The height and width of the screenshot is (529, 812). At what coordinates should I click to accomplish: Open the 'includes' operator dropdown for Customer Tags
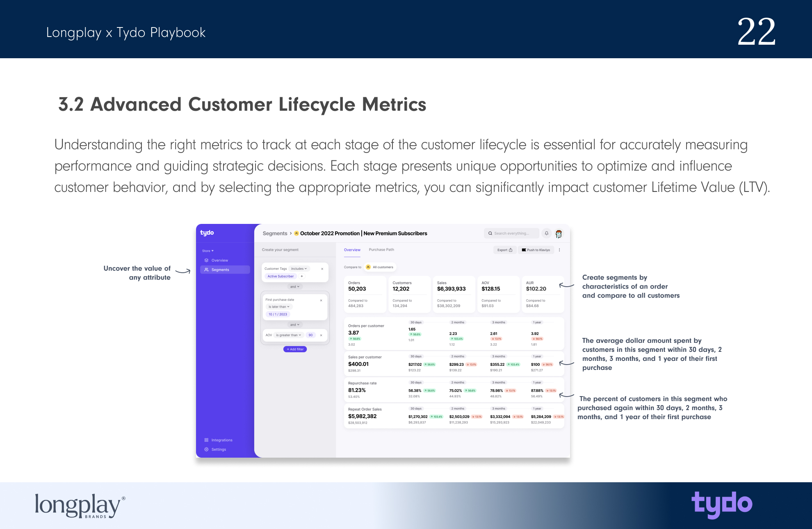pos(299,269)
